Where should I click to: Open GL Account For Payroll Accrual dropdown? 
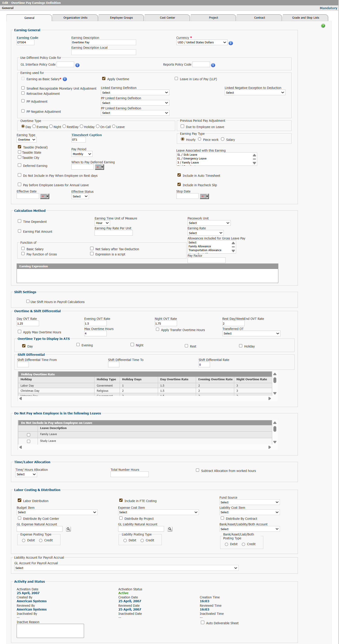pyautogui.click(x=126, y=568)
